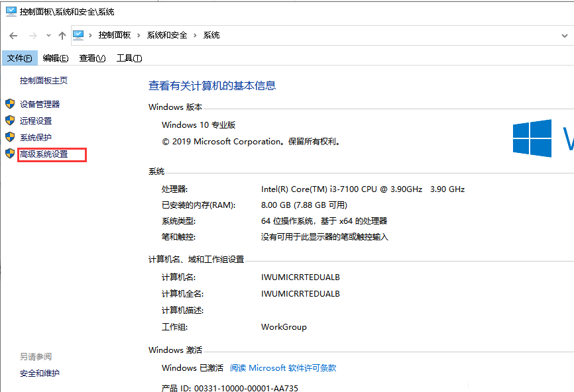Click the 8.00 GB (7.88 GB 可用) memory value
This screenshot has height=392, width=574.
pos(304,205)
